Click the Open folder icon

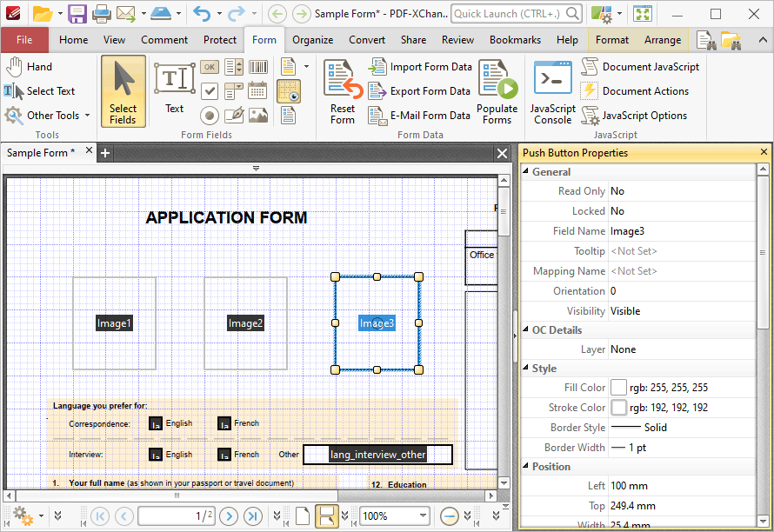pyautogui.click(x=43, y=14)
